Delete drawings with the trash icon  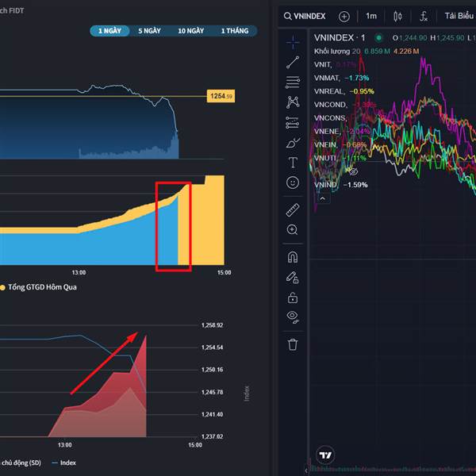click(293, 344)
